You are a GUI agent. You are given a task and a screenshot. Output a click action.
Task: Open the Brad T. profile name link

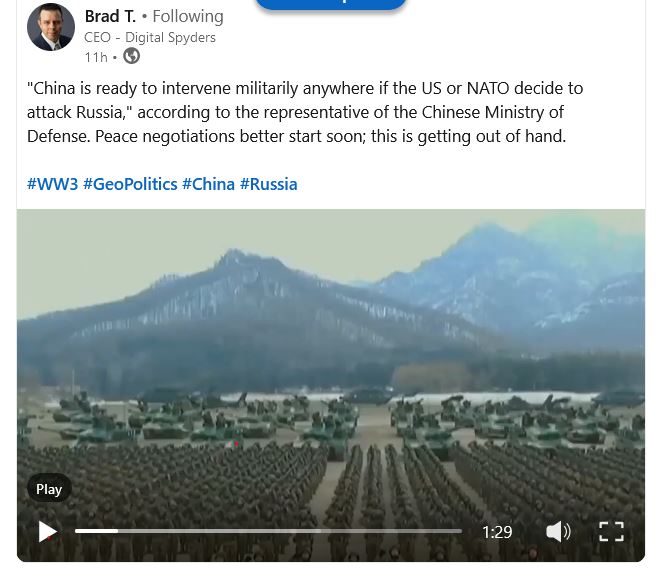coord(110,16)
